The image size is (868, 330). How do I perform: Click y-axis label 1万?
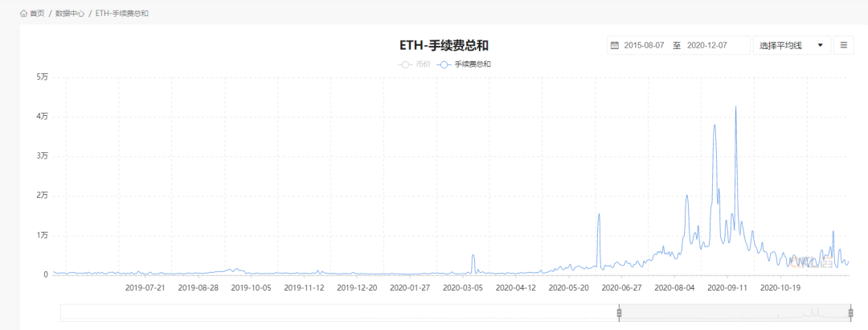[x=43, y=235]
